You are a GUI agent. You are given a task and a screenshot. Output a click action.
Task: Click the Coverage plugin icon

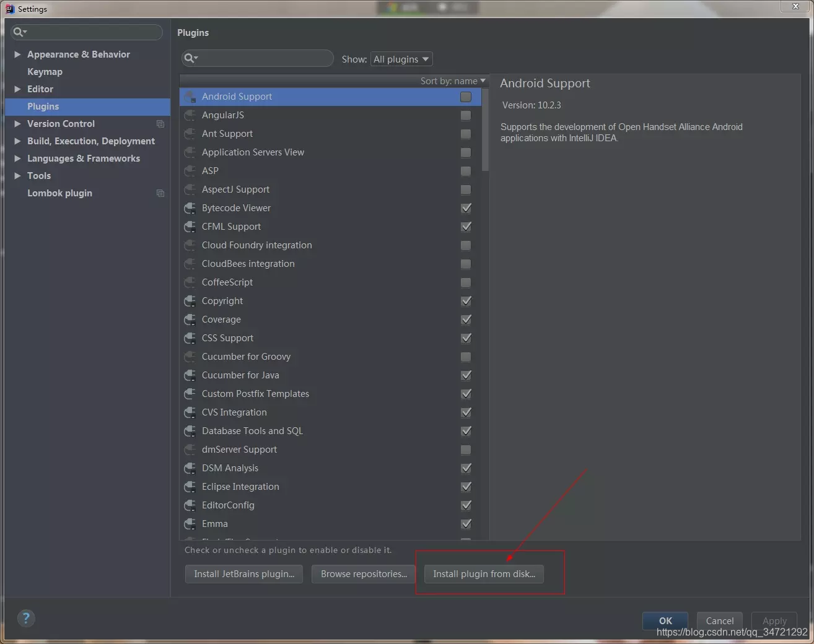tap(190, 320)
